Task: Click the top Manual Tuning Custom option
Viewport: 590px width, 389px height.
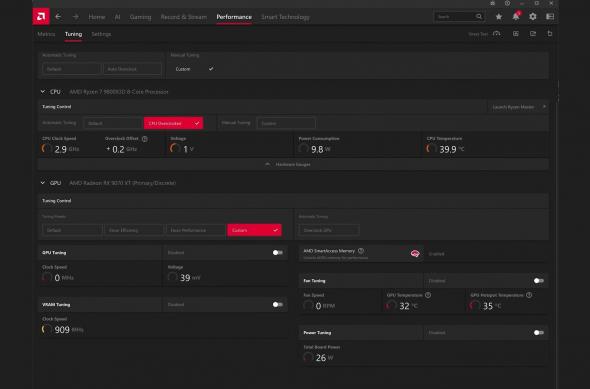Action: pos(194,69)
